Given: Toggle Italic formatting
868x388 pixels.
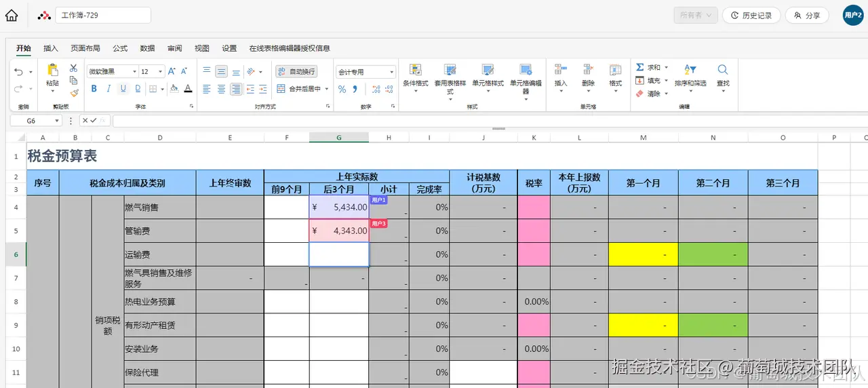Looking at the screenshot, I should point(108,89).
